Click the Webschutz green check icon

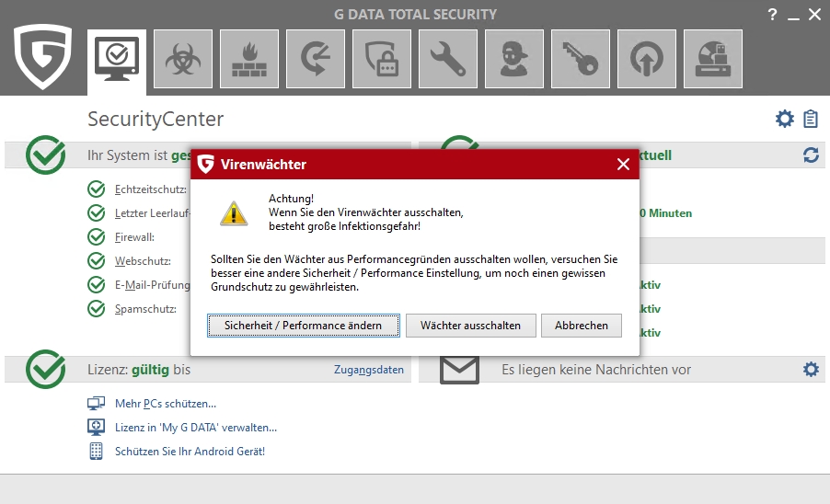point(97,260)
